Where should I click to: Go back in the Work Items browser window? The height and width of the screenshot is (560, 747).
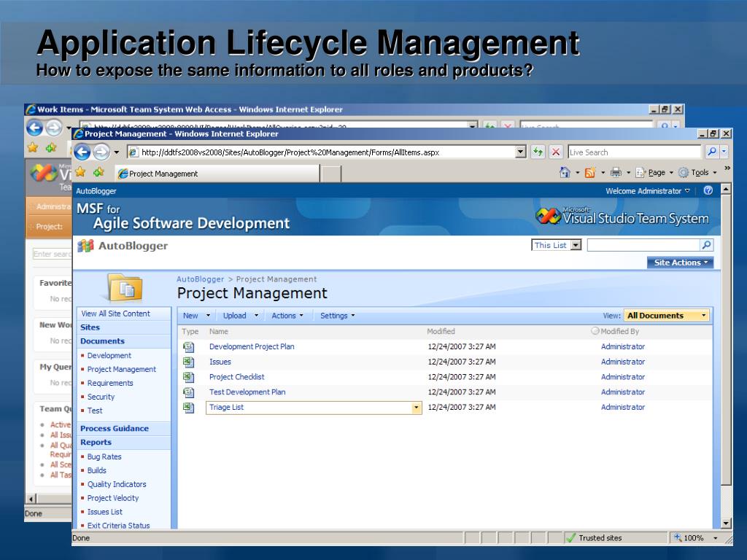click(34, 128)
